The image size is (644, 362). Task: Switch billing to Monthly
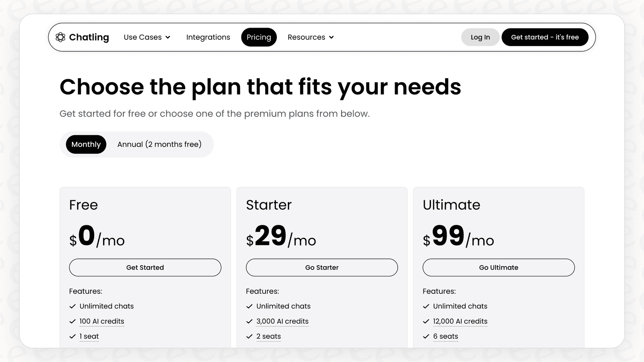(86, 144)
